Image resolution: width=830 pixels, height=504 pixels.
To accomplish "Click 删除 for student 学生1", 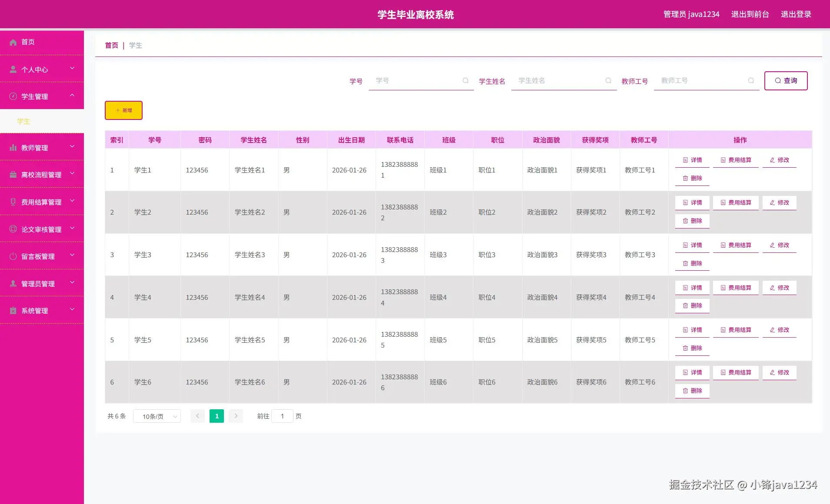I will coord(692,178).
